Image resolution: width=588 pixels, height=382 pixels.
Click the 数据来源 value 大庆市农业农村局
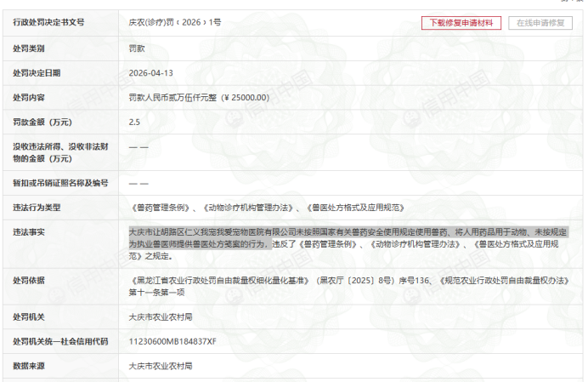coord(161,366)
